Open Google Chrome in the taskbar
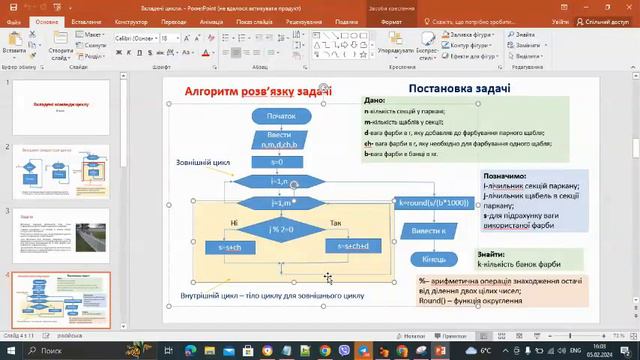The width and height of the screenshot is (640, 360). tap(325, 351)
